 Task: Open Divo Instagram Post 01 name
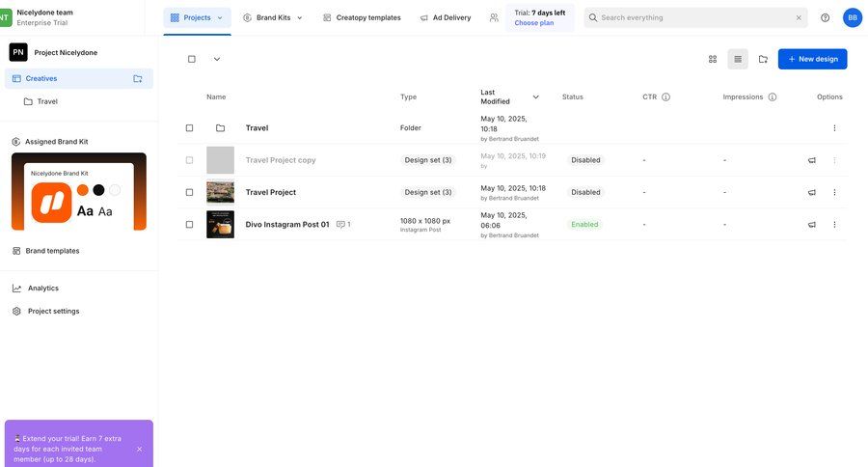[x=287, y=225]
